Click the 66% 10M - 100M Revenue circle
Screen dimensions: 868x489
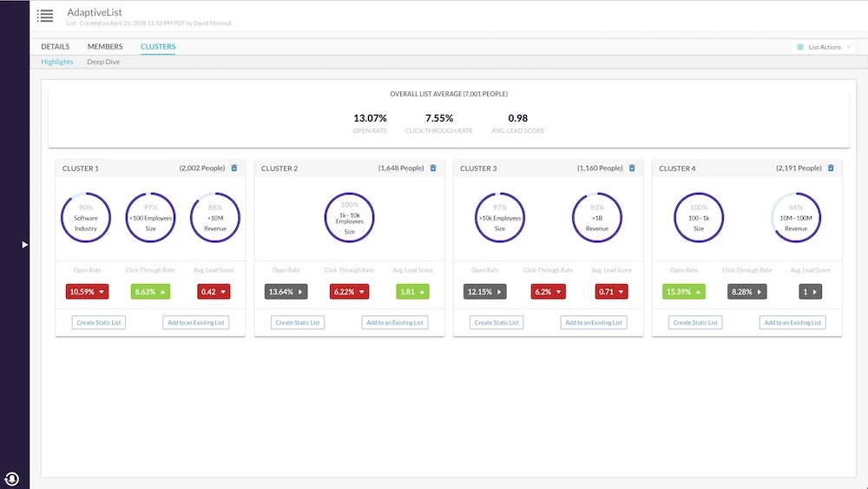796,218
